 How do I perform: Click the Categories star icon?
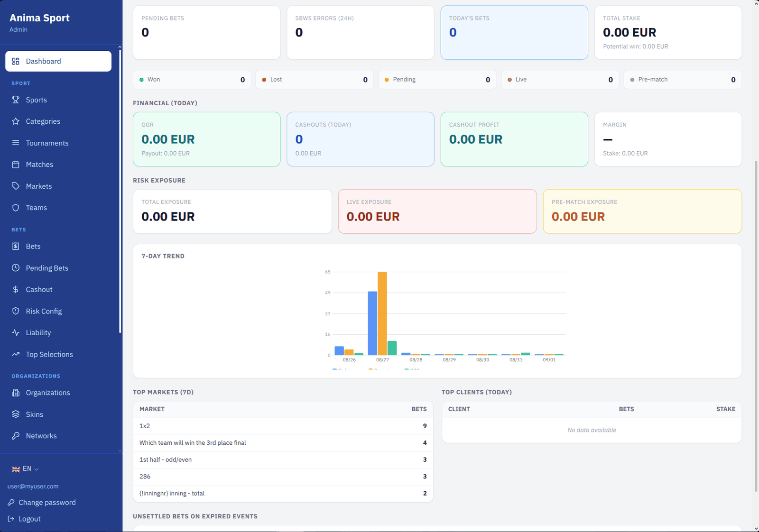pos(16,121)
